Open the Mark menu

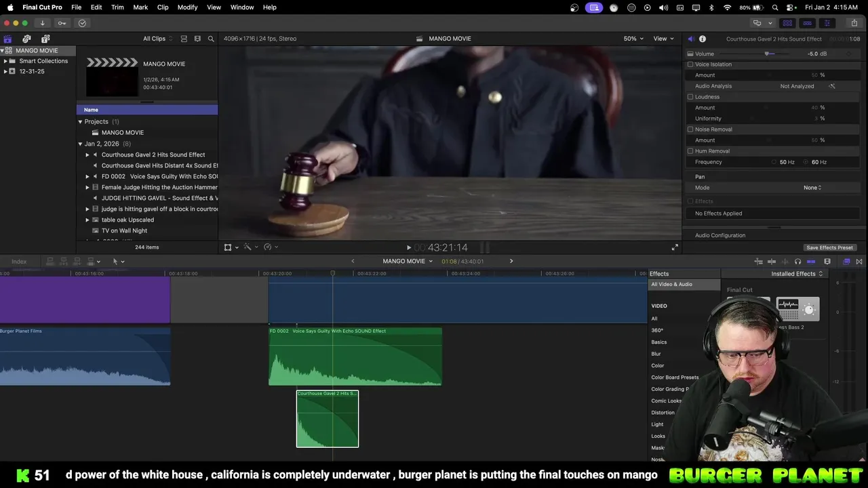coord(140,7)
